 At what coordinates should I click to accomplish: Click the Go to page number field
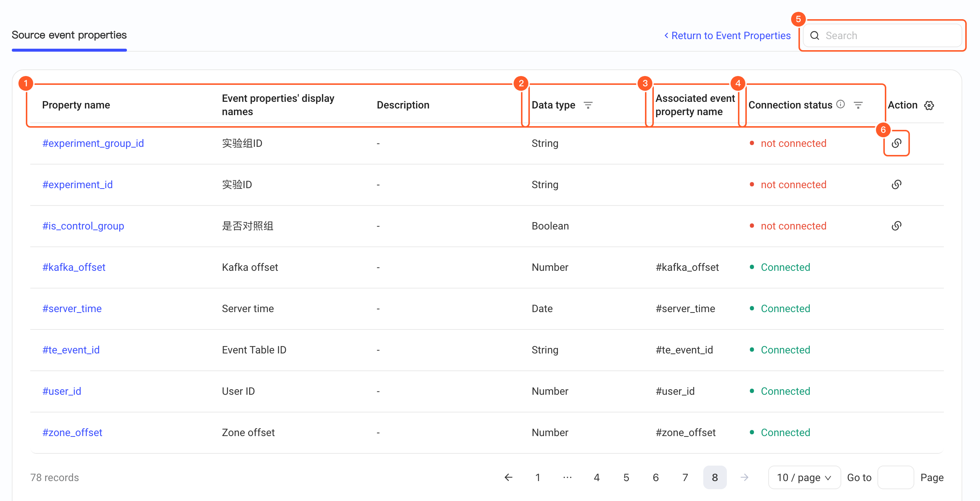[896, 477]
